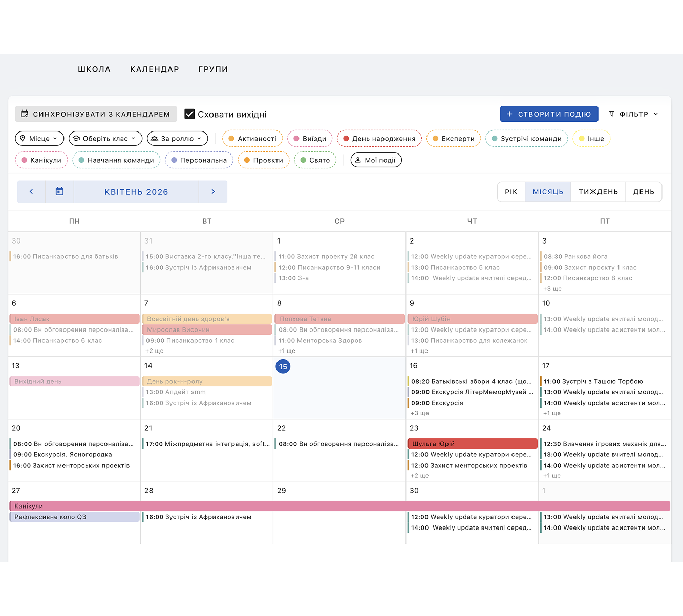Open 08:30 Ранкова йога event
683x616 pixels.
[605, 256]
